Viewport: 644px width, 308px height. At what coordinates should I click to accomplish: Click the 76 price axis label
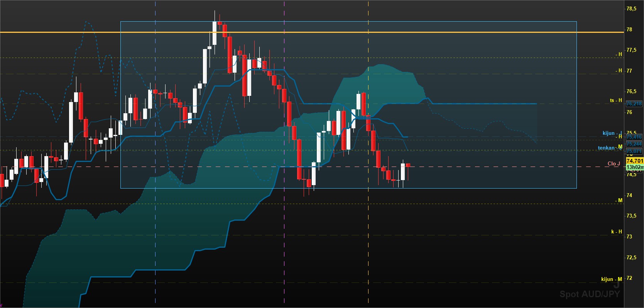coord(629,112)
